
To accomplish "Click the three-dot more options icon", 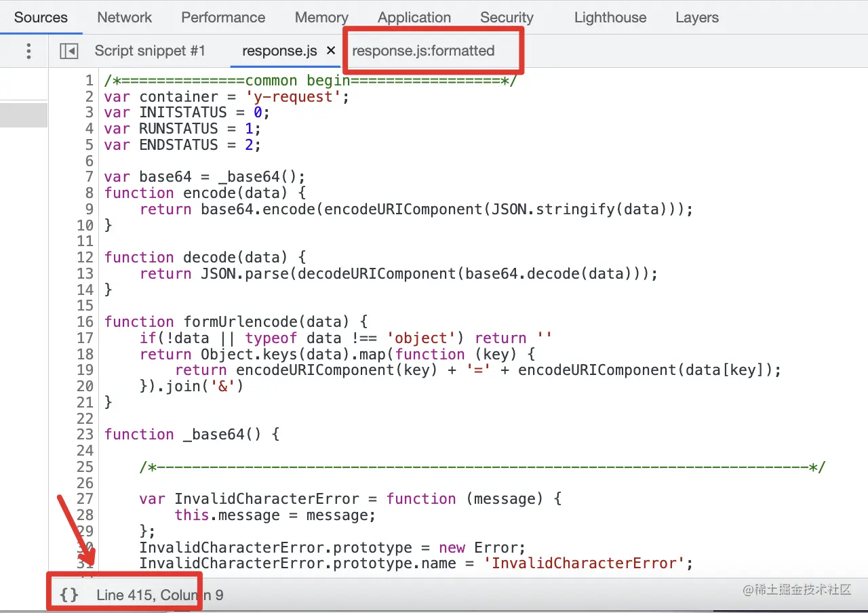I will coord(28,51).
